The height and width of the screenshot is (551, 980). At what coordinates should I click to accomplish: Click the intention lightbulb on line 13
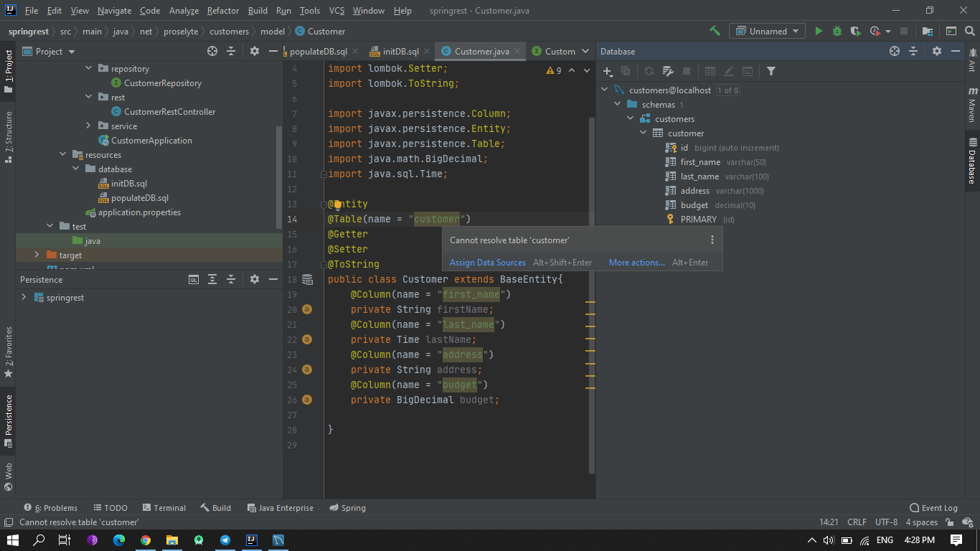point(338,204)
